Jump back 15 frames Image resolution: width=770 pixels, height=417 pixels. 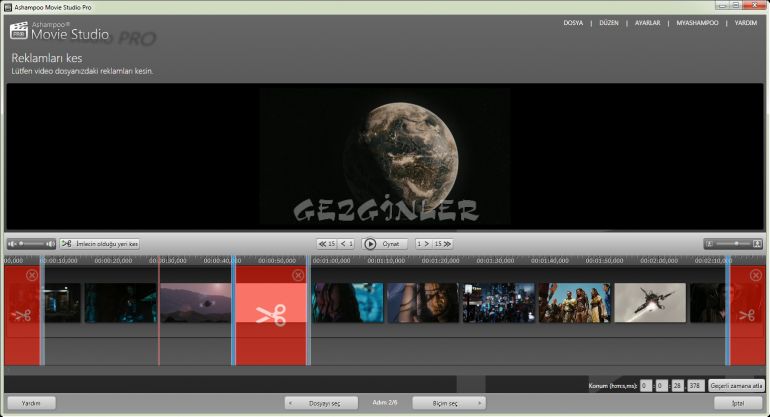pos(327,244)
